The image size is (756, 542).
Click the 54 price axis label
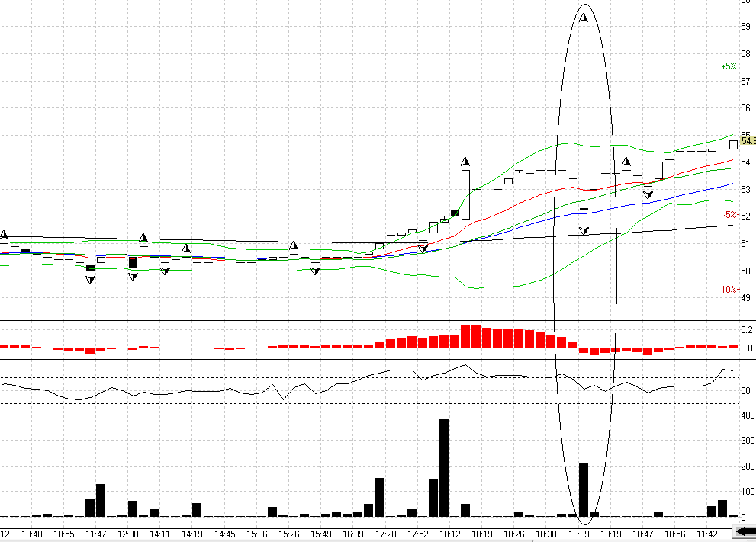pyautogui.click(x=746, y=162)
